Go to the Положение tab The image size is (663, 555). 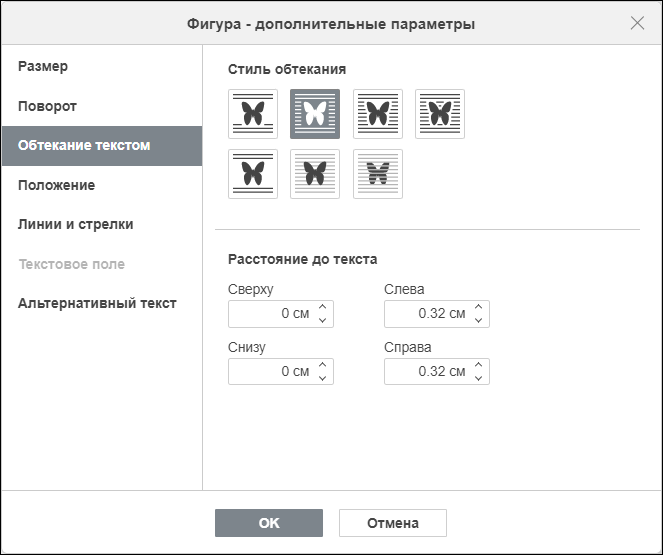(102, 185)
